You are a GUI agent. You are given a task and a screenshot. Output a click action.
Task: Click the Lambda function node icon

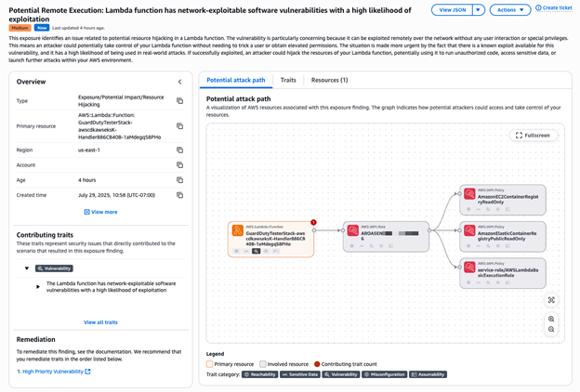(x=238, y=231)
